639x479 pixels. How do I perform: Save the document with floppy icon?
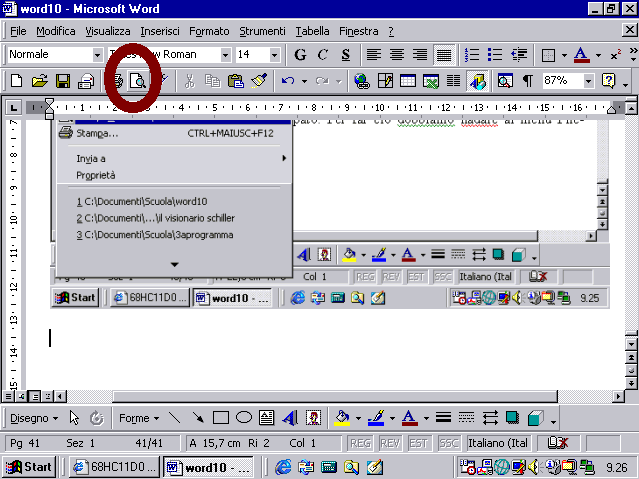coord(62,81)
